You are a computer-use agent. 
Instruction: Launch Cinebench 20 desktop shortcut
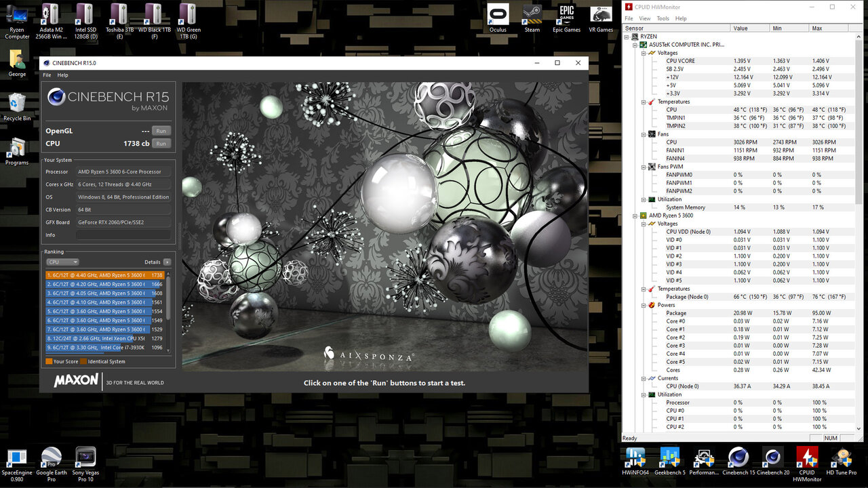(x=772, y=462)
